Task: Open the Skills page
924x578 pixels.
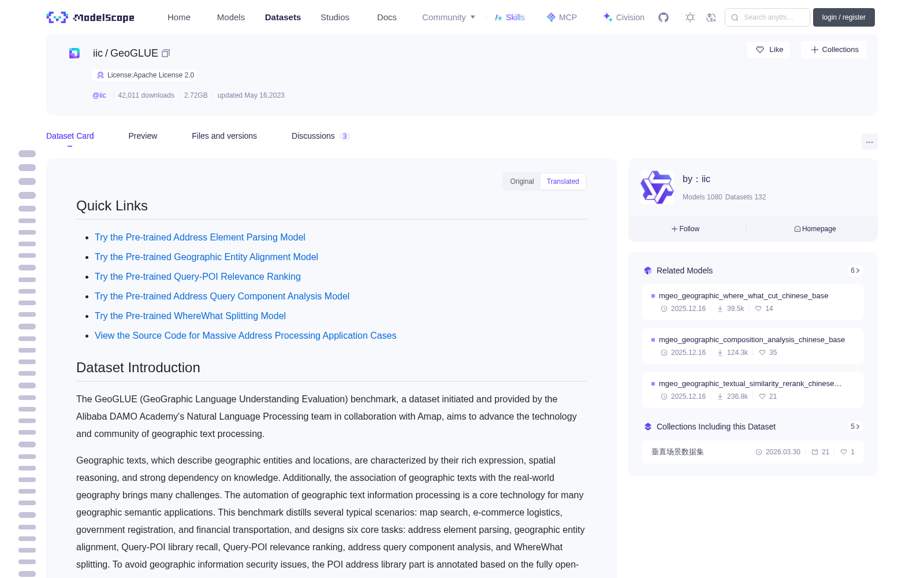Action: coord(510,17)
